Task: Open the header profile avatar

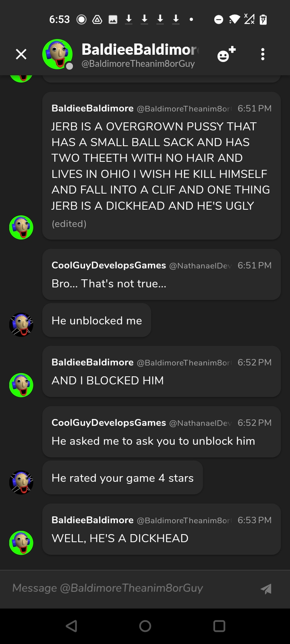Action: point(58,54)
